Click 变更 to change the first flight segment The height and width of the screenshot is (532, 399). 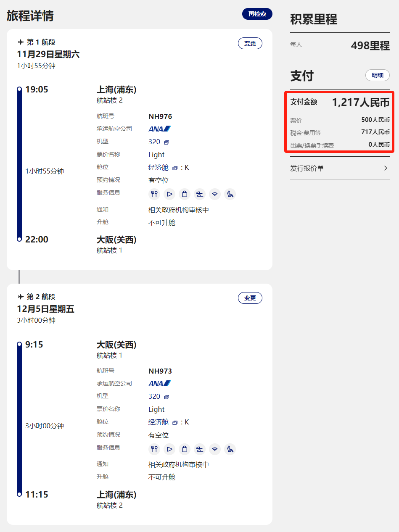pos(250,43)
